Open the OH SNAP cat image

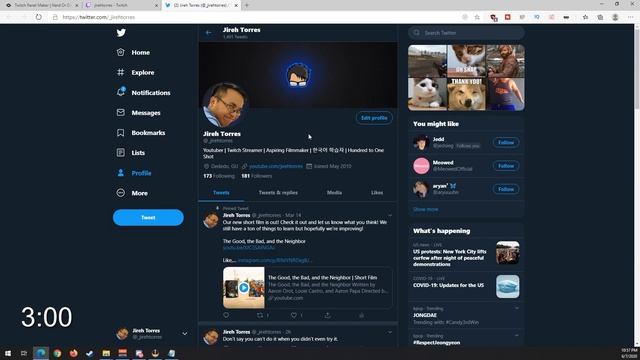pyautogui.click(x=466, y=61)
